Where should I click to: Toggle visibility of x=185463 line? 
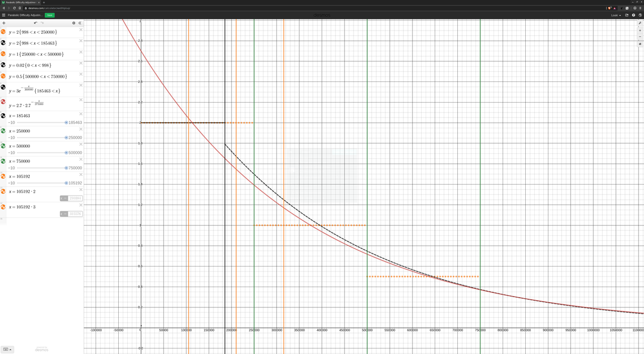point(3,116)
